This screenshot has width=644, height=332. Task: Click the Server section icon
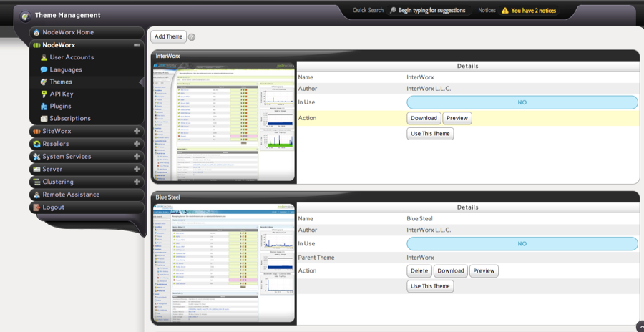click(x=36, y=170)
